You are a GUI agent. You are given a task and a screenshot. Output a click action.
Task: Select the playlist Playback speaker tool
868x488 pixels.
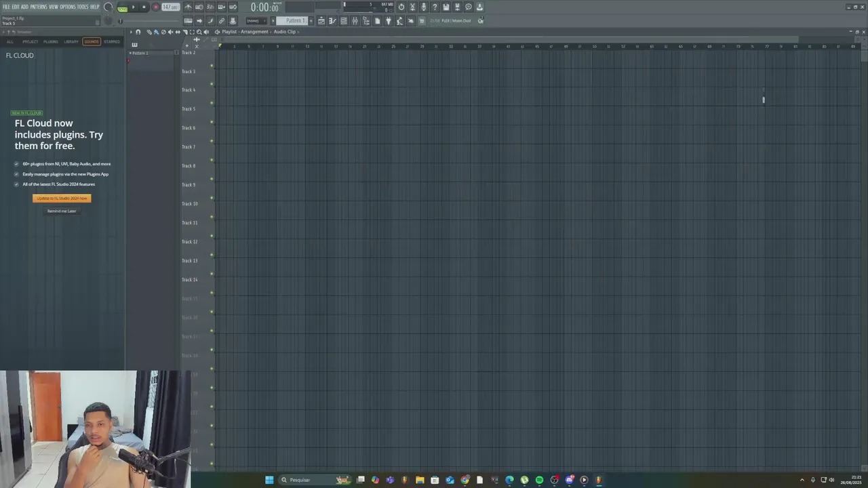tap(206, 32)
